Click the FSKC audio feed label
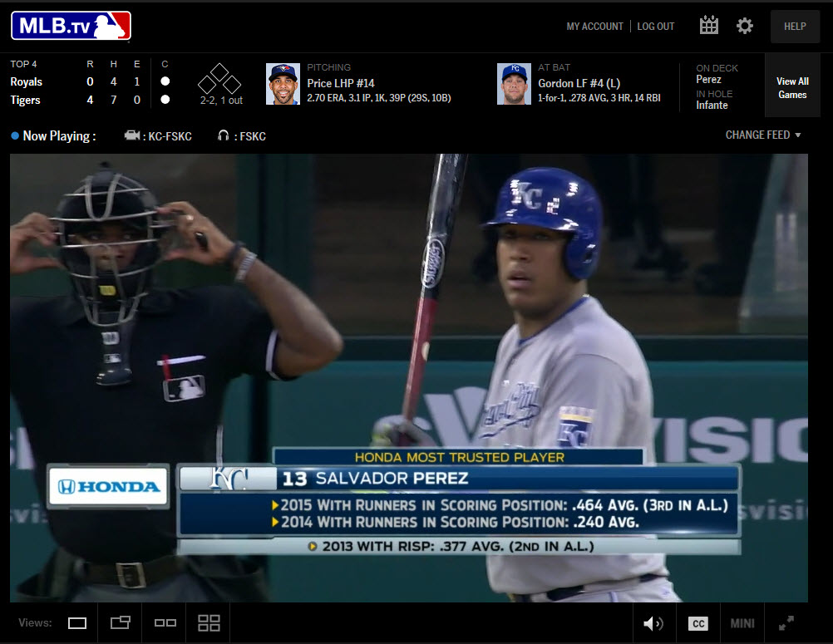 (253, 136)
